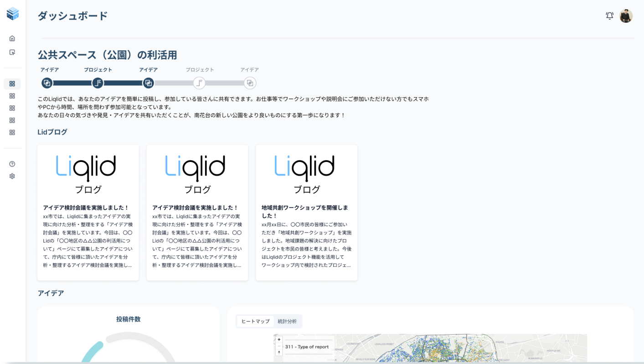Click the Lidブログ section heading
Viewport: 644px width, 364px height.
(52, 132)
